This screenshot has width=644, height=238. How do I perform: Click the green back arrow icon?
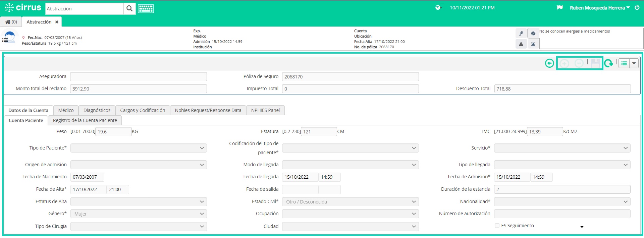coord(549,63)
